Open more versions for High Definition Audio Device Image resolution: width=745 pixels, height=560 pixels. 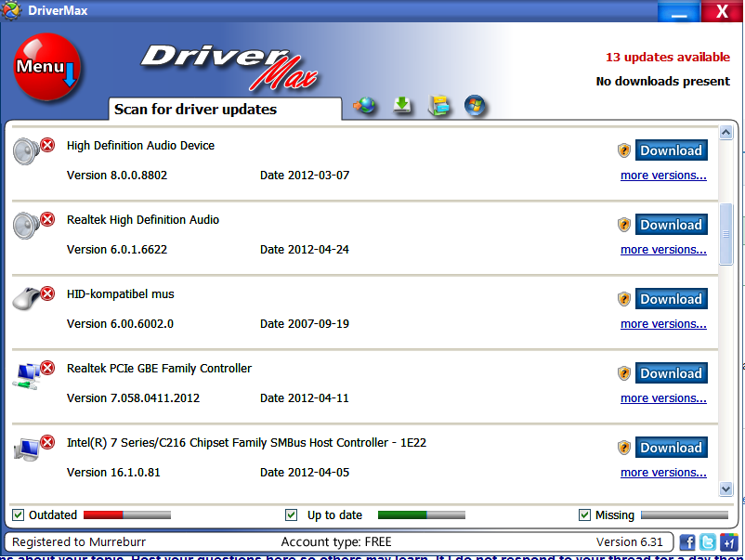[663, 176]
